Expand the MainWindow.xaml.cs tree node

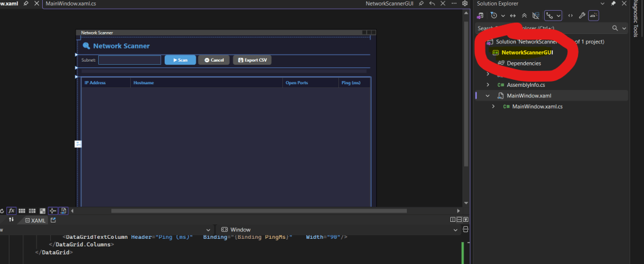494,107
